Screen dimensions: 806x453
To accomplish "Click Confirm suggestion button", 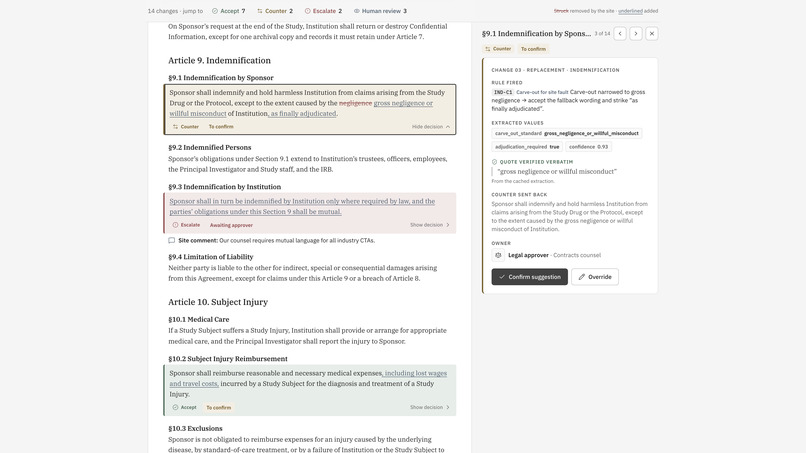I will (529, 277).
